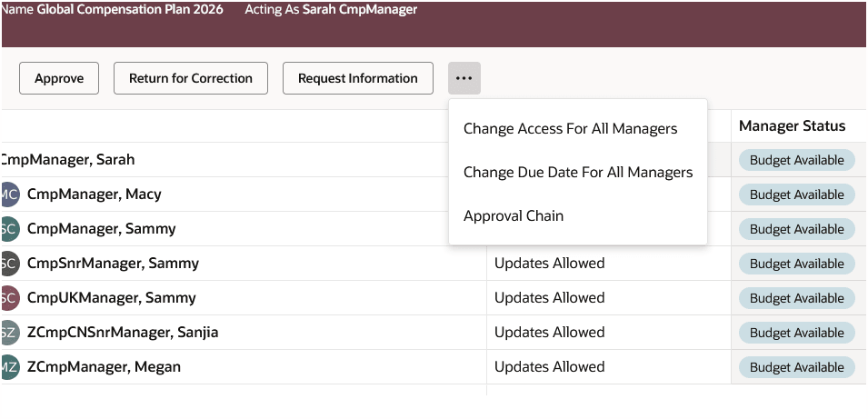This screenshot has width=868, height=419.
Task: Click the Approve button
Action: click(x=59, y=78)
